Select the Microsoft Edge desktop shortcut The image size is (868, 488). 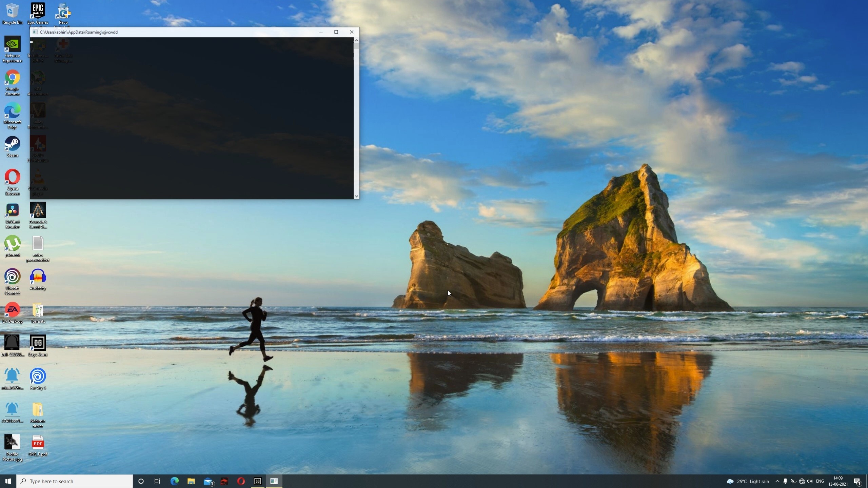tap(12, 116)
